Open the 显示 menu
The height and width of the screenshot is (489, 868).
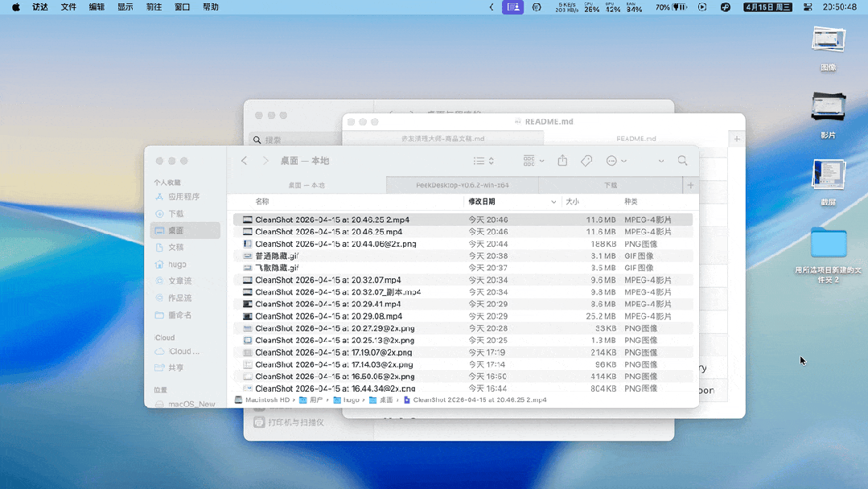tap(125, 7)
